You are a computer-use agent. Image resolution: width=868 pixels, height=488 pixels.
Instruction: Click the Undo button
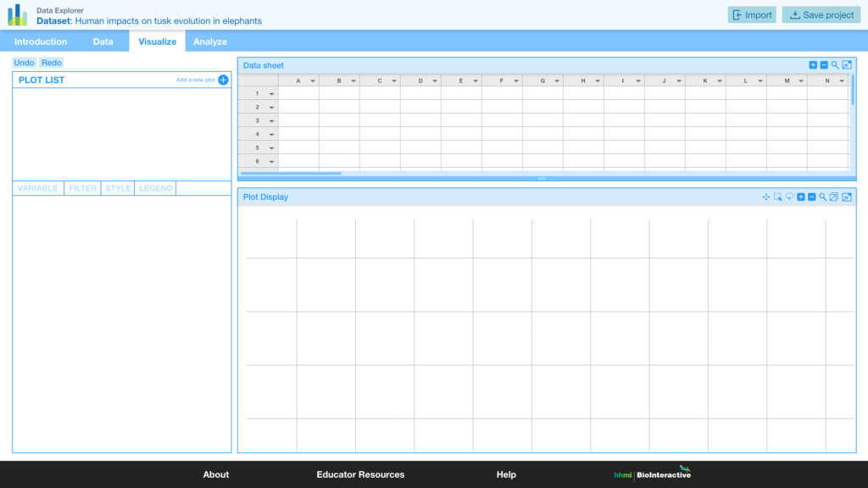[x=24, y=62]
